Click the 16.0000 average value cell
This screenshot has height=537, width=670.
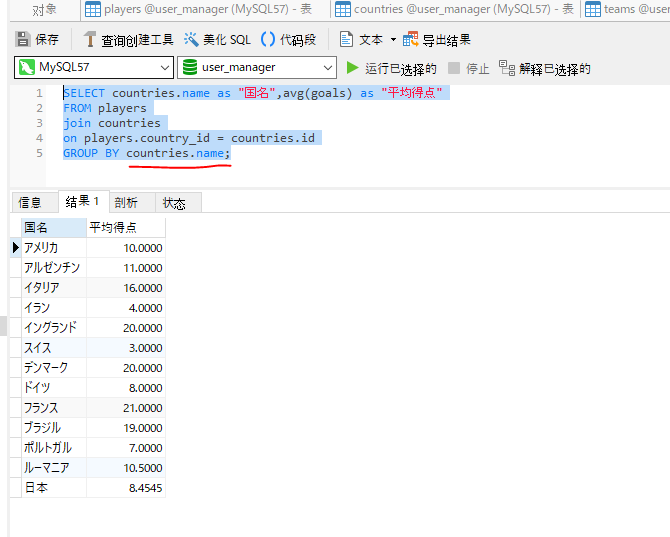tap(126, 288)
